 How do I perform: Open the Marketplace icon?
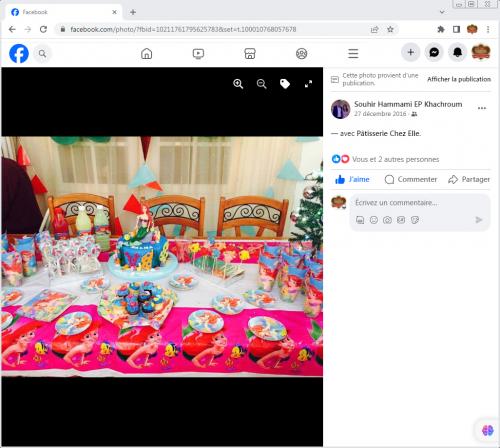(x=250, y=53)
